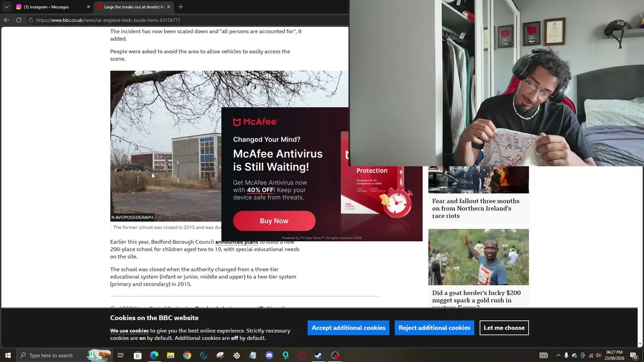Open Task View on the taskbar
Screen dimensions: 644x362
coord(121,355)
